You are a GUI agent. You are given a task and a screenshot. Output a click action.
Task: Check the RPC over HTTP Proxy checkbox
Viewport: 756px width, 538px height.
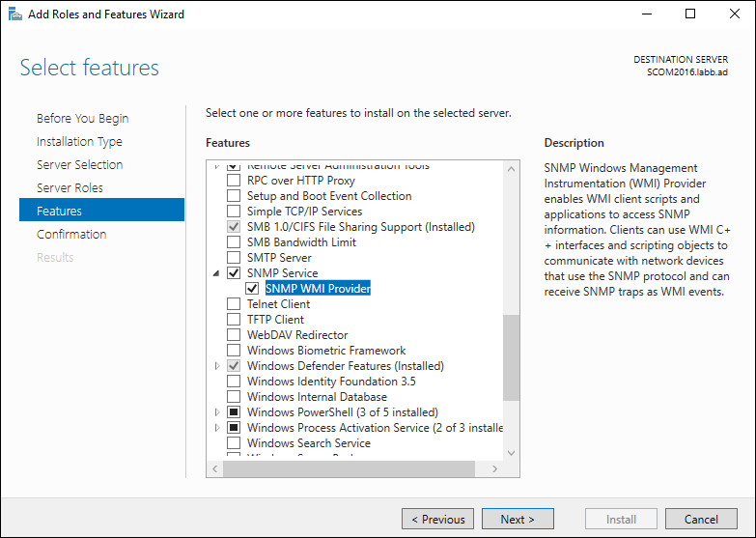(234, 181)
